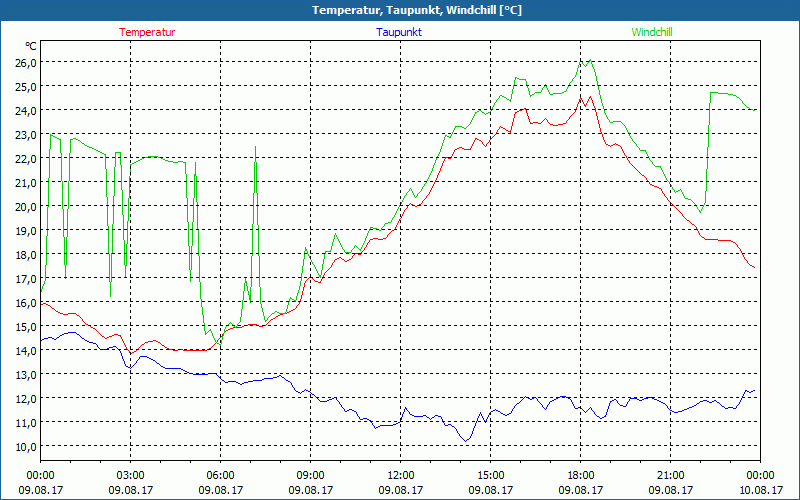Image resolution: width=800 pixels, height=500 pixels.
Task: Click the 09.08.17 date under 12:00
Action: pos(401,490)
